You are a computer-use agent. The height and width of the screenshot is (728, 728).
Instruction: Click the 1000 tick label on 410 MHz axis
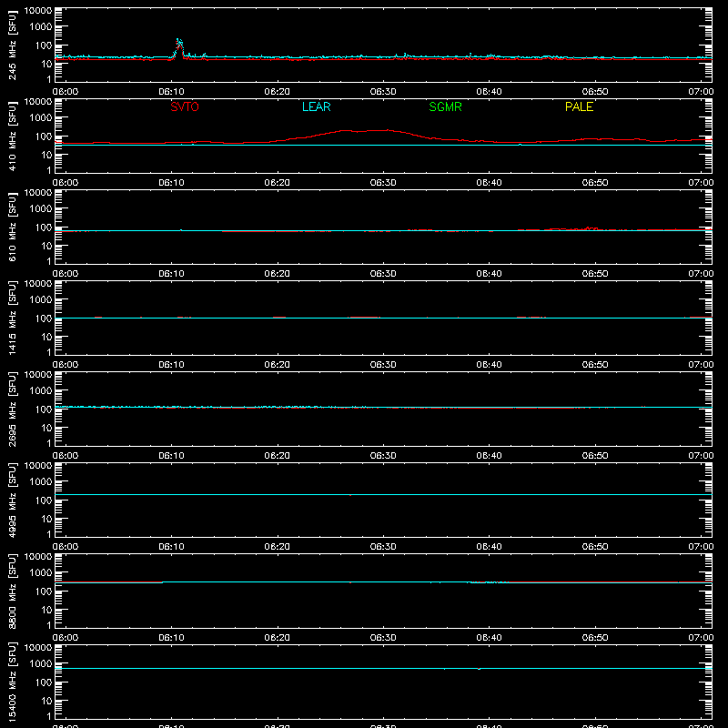coord(41,118)
